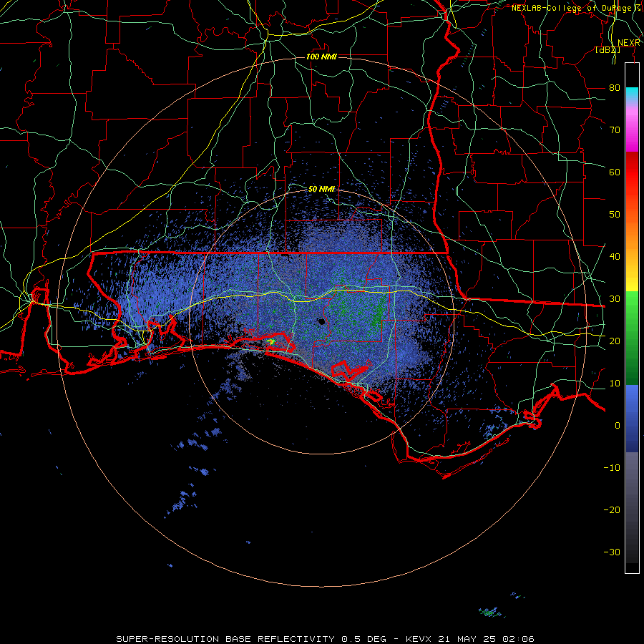Click the "30" value on the dBZ scale
This screenshot has height=644, width=644.
point(615,299)
